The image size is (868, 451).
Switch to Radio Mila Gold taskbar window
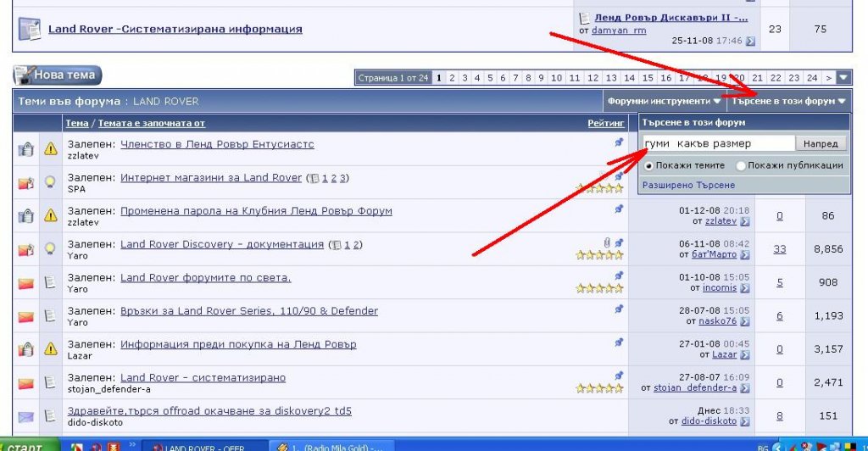332,446
